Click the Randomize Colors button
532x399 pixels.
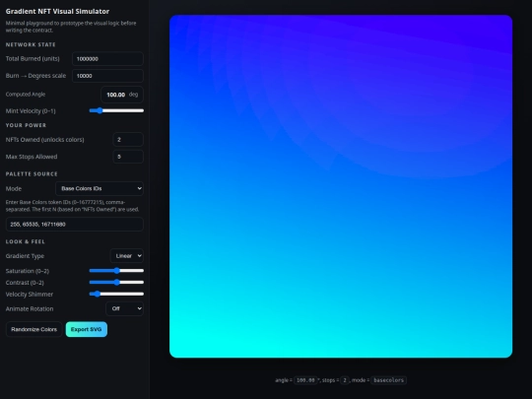[33, 329]
